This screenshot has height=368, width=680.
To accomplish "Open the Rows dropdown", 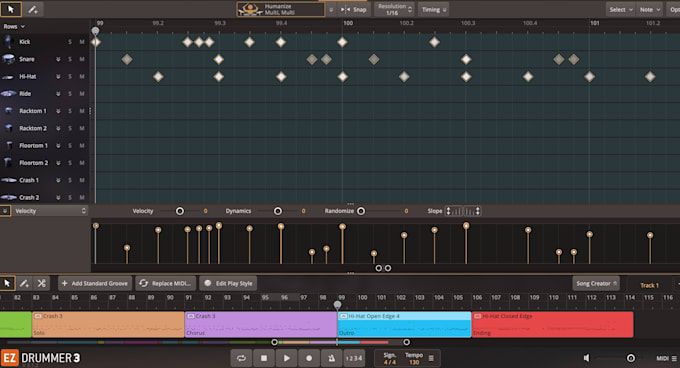I will [x=14, y=26].
